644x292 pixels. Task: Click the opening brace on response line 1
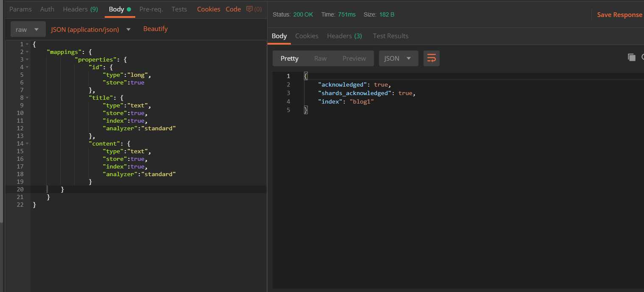[306, 76]
